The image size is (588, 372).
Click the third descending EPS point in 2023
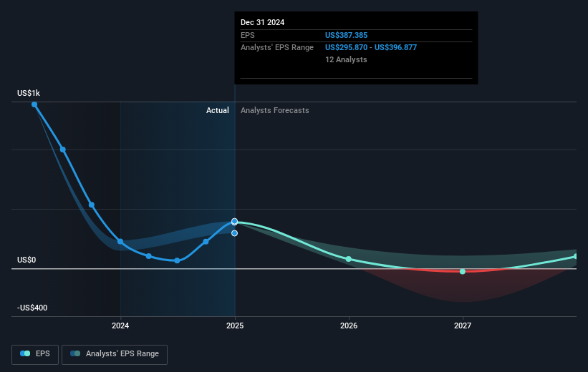pyautogui.click(x=92, y=205)
